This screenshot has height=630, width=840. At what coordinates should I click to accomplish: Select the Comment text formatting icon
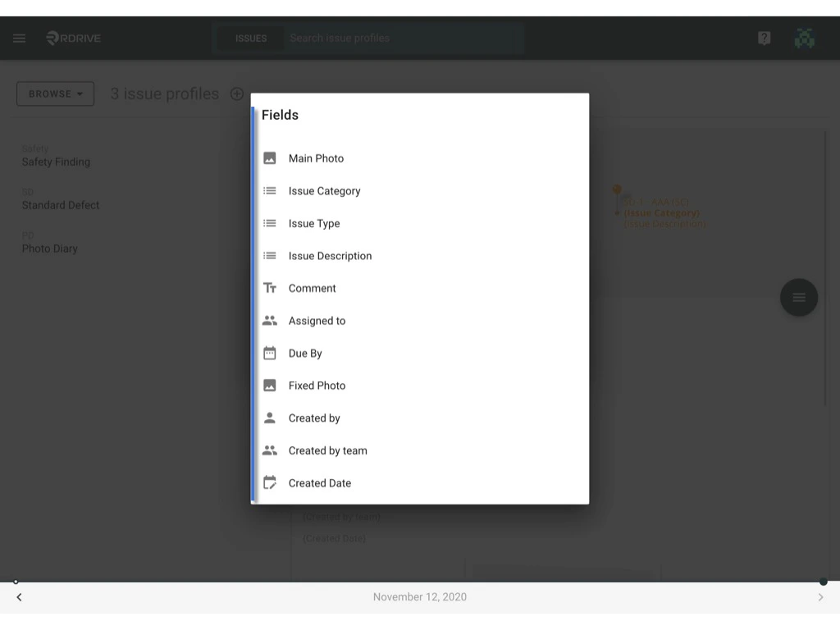point(269,288)
